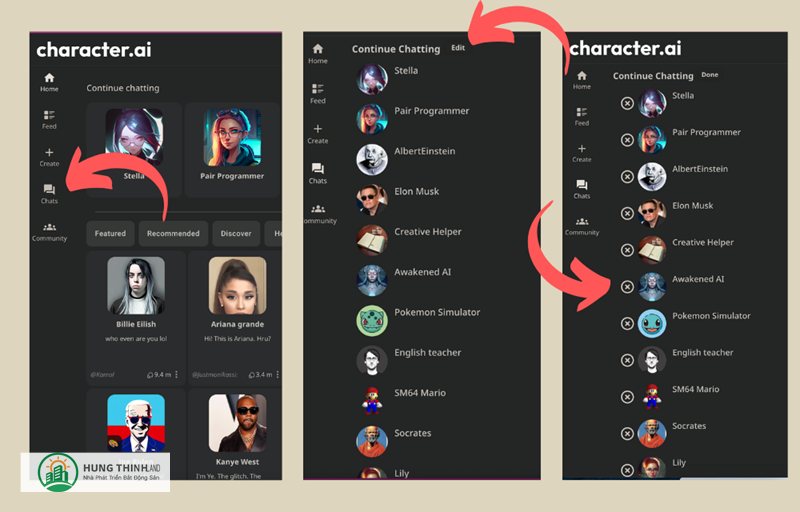
Task: Click Home icon beside the Edit list
Action: pyautogui.click(x=317, y=48)
